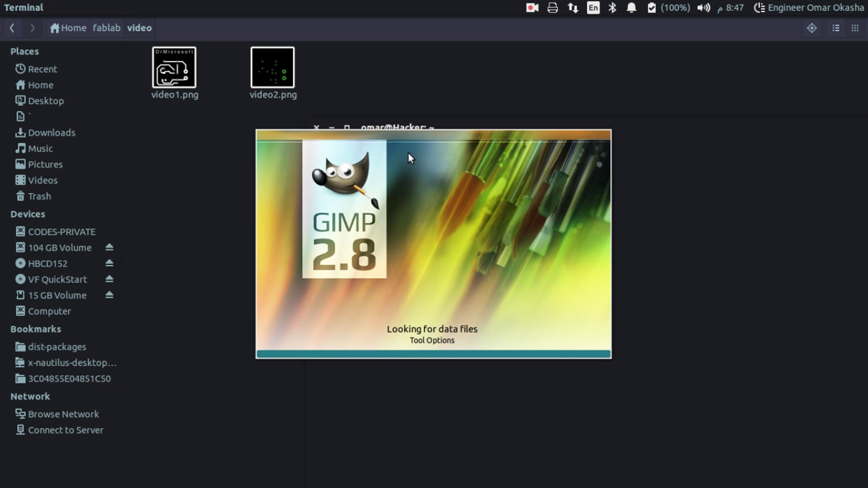
Task: Open the network transfer arrows indicator
Action: coord(573,8)
